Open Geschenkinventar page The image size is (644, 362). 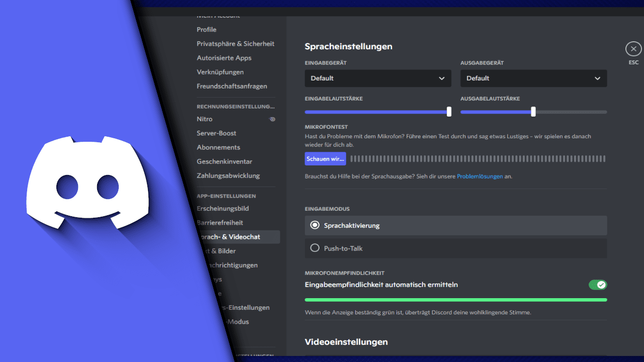pos(224,161)
